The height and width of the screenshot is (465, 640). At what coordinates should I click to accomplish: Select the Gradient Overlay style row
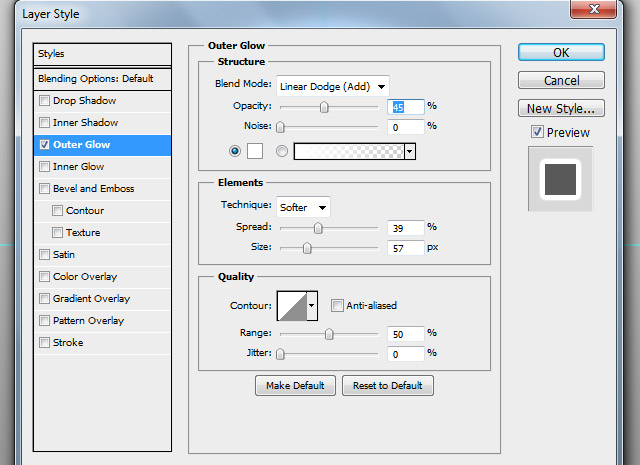102,299
